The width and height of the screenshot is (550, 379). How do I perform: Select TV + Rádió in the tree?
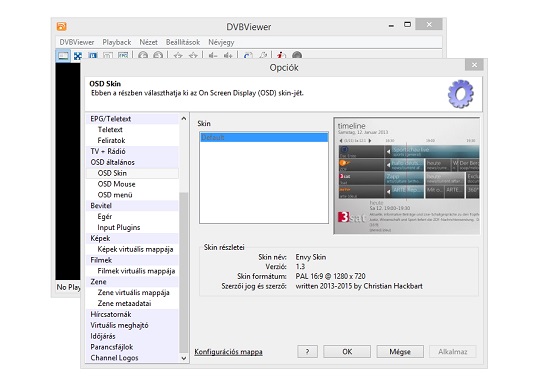(x=132, y=151)
